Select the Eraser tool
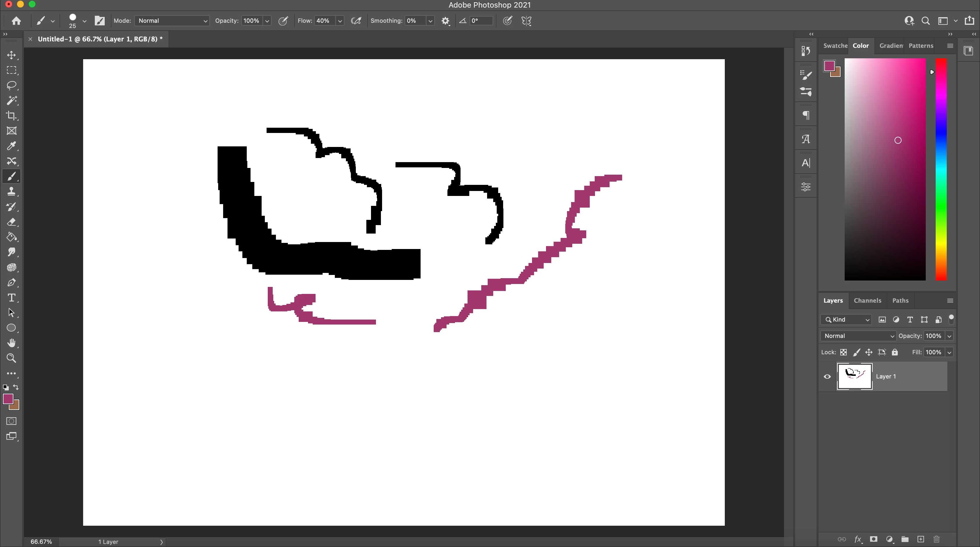Viewport: 980px width, 547px height. coord(11,222)
